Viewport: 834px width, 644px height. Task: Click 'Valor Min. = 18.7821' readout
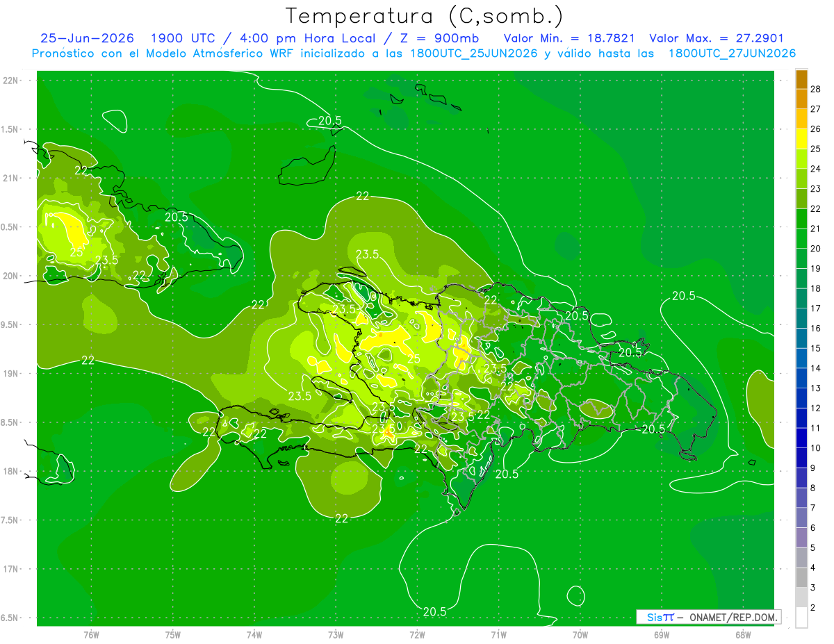[569, 39]
